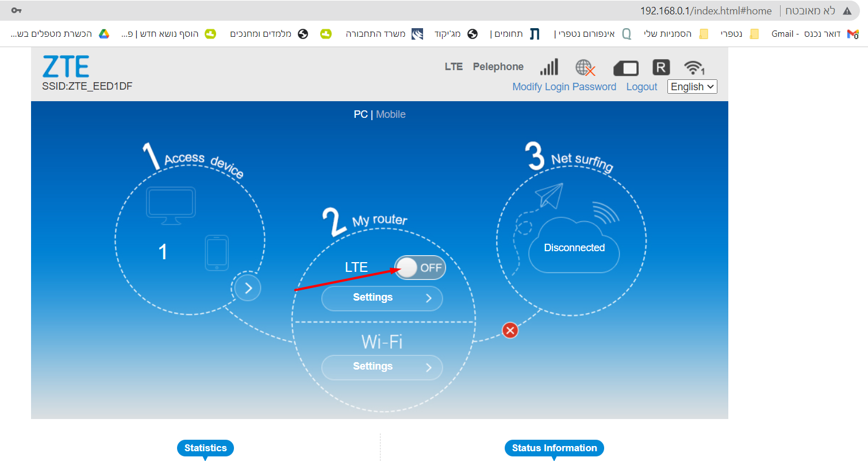868x461 pixels.
Task: Toggle the LTE connection switch on
Action: coord(420,267)
